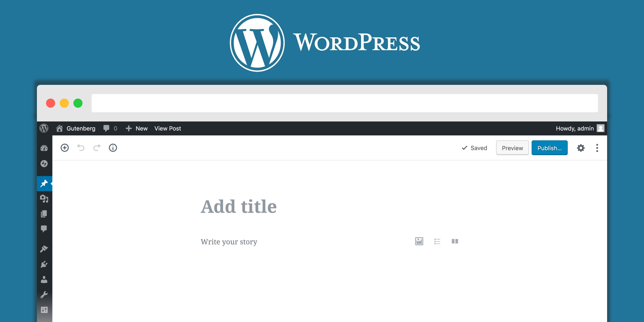Open Plugins icon in admin sidebar

tap(44, 265)
